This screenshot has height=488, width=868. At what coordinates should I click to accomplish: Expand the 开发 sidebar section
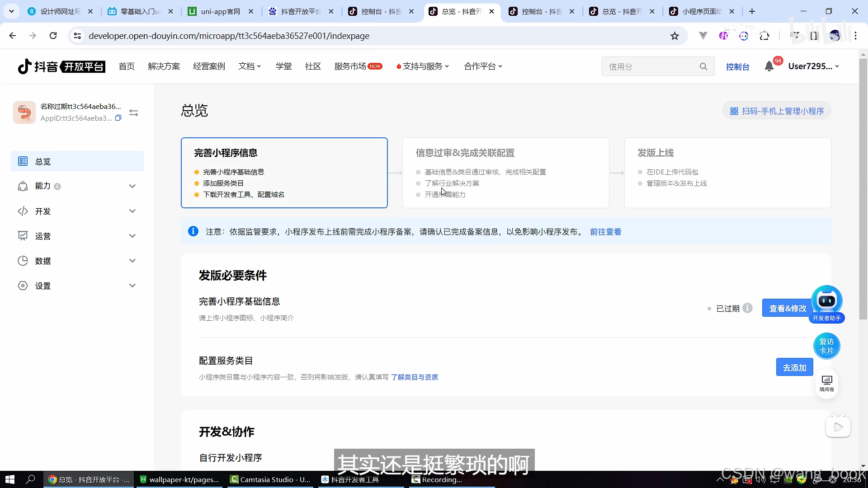[77, 211]
